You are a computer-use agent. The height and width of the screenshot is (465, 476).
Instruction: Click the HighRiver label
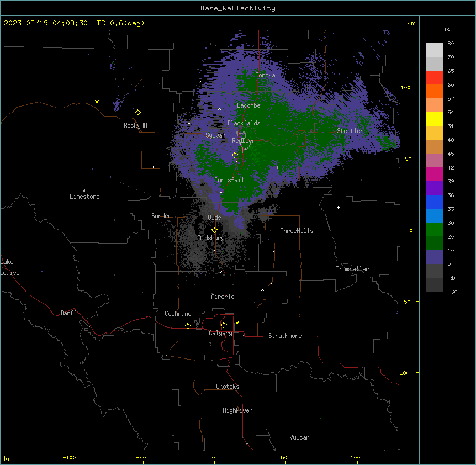point(237,410)
